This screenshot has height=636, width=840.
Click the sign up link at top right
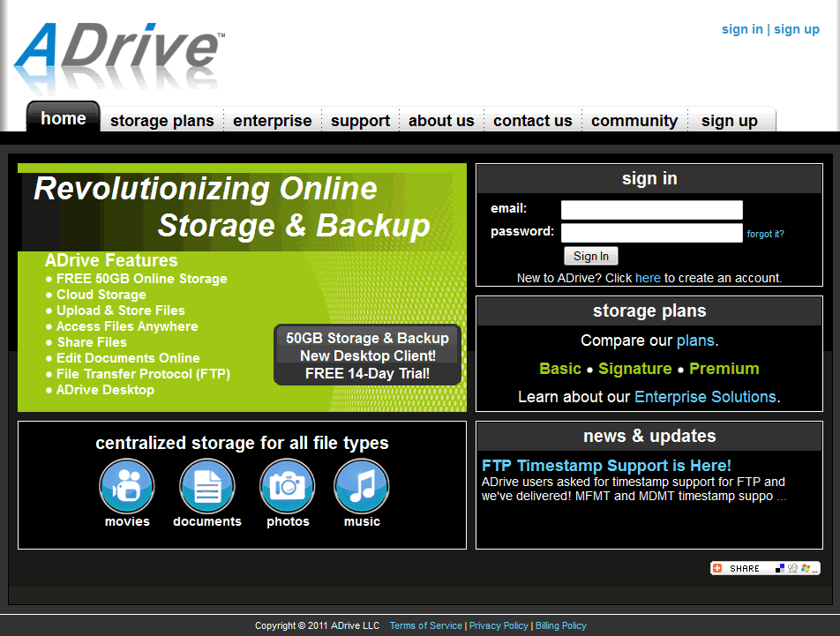(x=796, y=29)
